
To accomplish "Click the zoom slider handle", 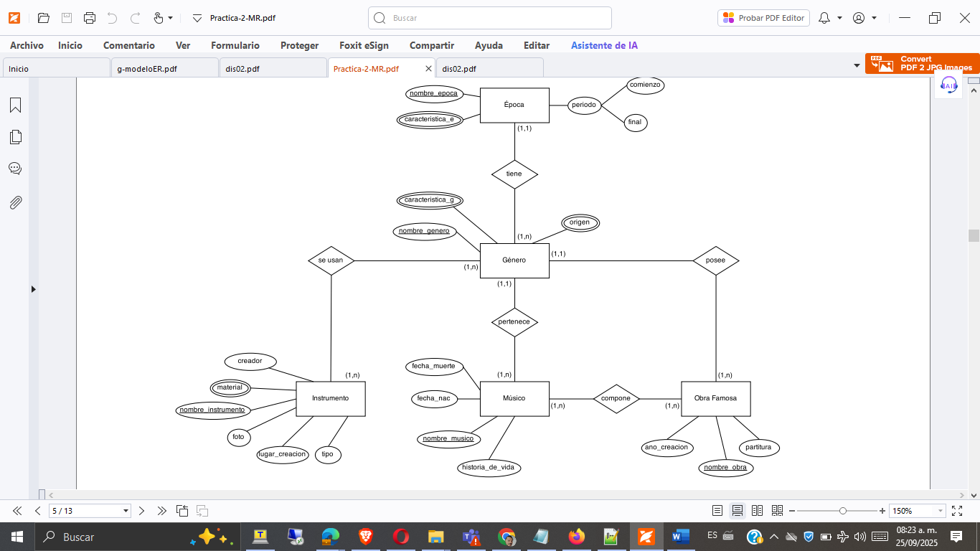I will coord(843,511).
